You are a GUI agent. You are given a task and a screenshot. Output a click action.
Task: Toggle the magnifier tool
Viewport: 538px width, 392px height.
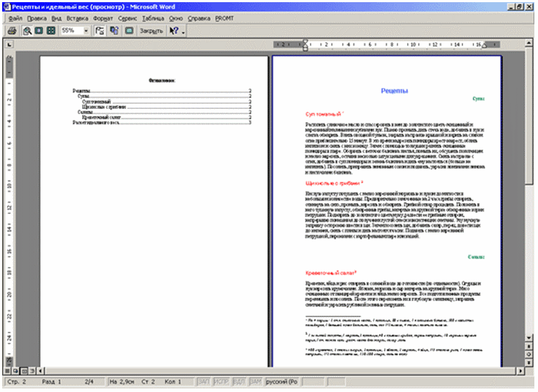pyautogui.click(x=27, y=31)
